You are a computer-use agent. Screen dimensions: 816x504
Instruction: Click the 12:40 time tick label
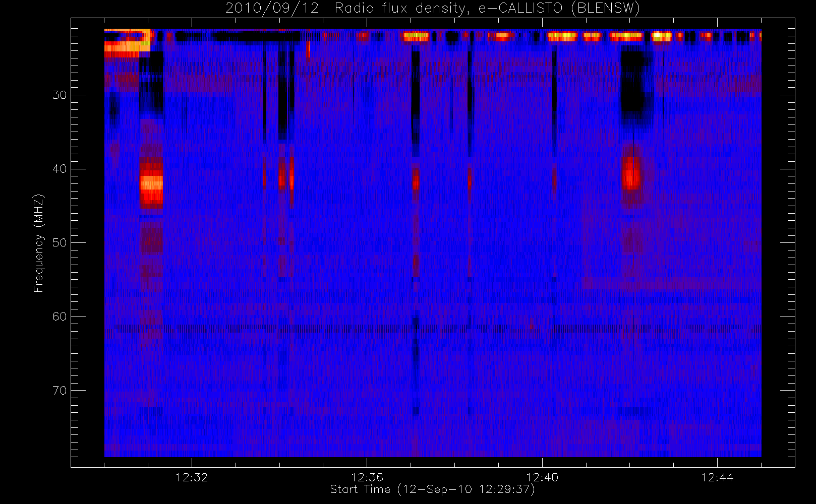[x=542, y=477]
